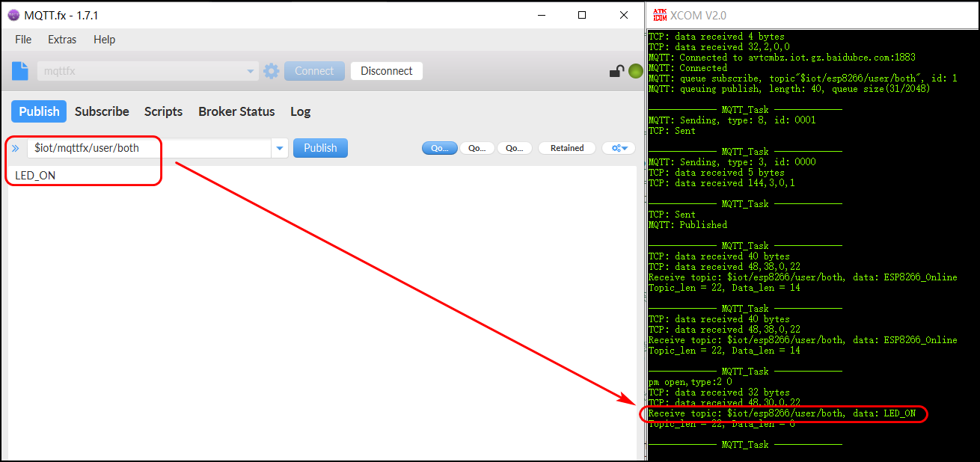Toggle the middle QoS 1 button
Screen dimensions: 980x462
tap(477, 148)
